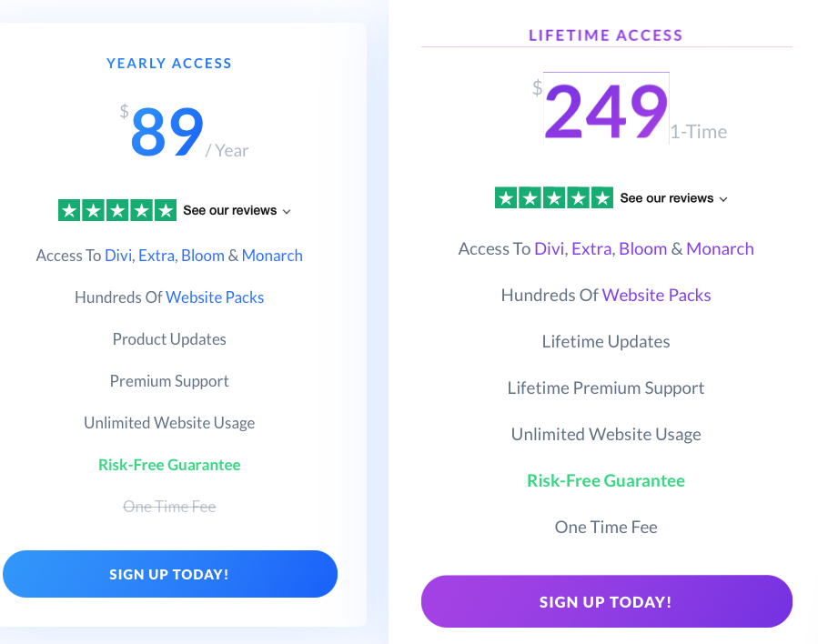Open the blue Monarch link
Viewport: 818px width, 644px height.
(x=272, y=256)
